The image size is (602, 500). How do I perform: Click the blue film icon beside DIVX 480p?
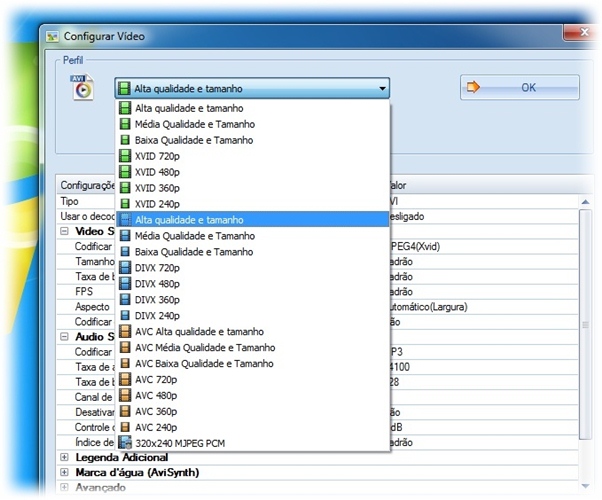coord(125,284)
